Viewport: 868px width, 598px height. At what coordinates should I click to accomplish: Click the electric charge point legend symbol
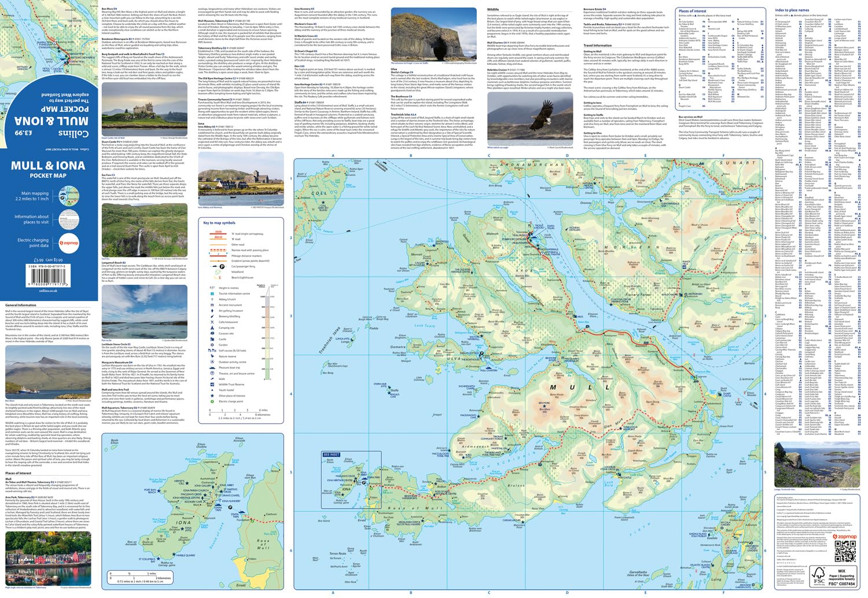point(211,401)
